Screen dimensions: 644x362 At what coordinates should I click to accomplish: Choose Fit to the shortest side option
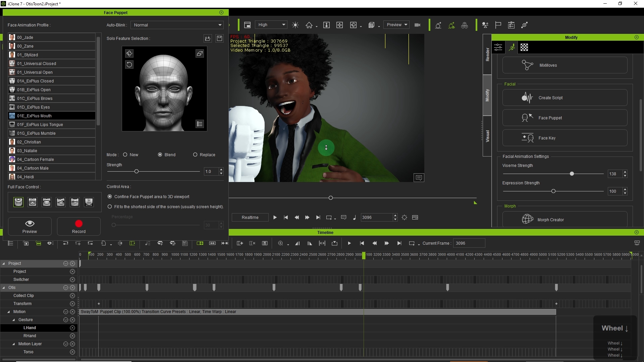(x=110, y=206)
